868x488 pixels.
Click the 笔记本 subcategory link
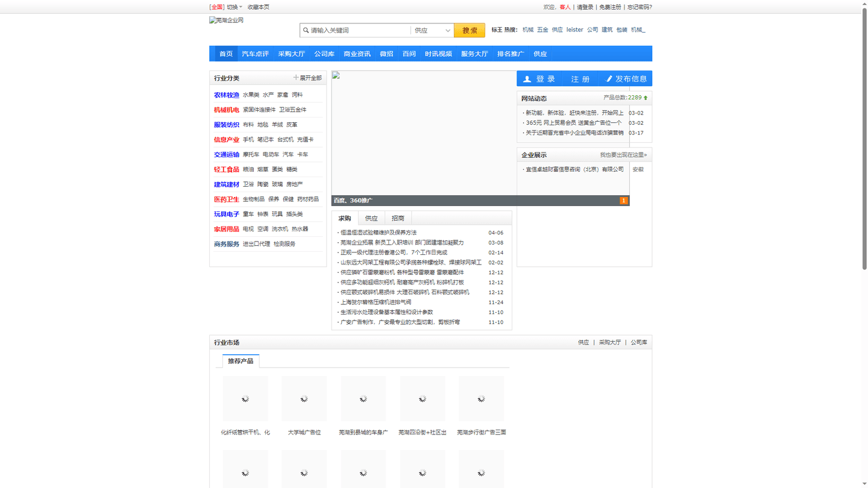pyautogui.click(x=265, y=140)
